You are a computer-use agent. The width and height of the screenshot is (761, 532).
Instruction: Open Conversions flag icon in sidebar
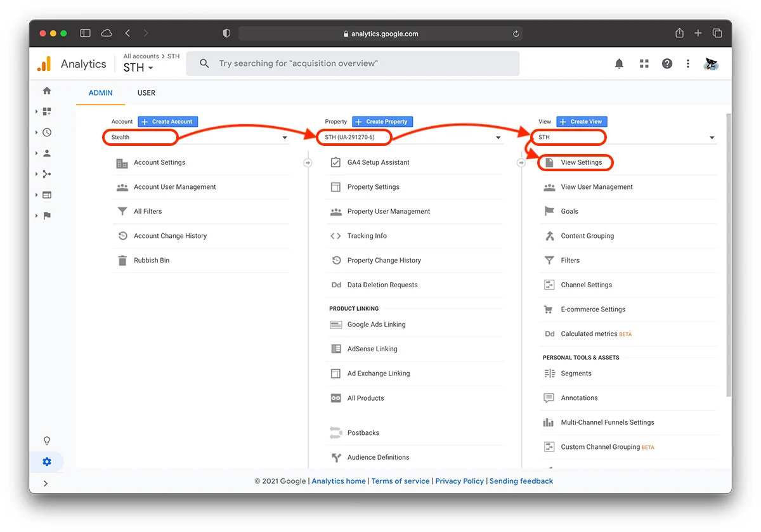(x=47, y=216)
